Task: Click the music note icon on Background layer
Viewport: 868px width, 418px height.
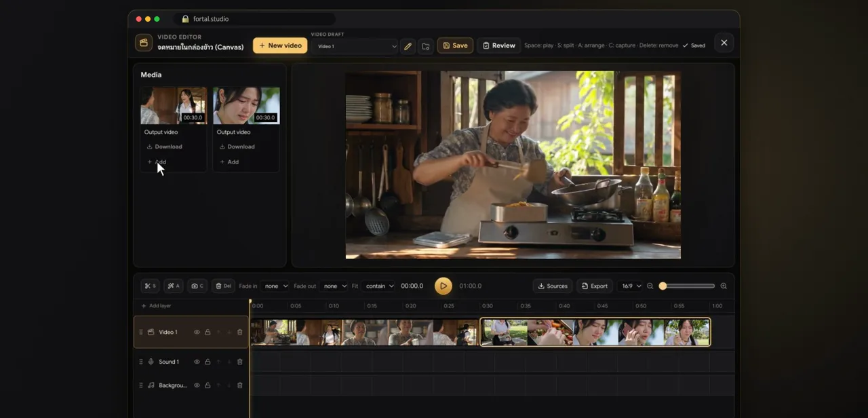Action: pyautogui.click(x=151, y=385)
